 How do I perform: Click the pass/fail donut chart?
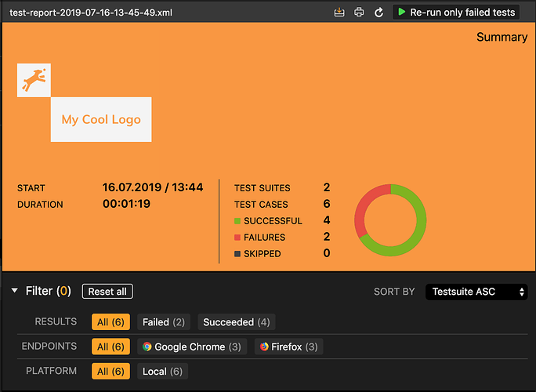[390, 220]
